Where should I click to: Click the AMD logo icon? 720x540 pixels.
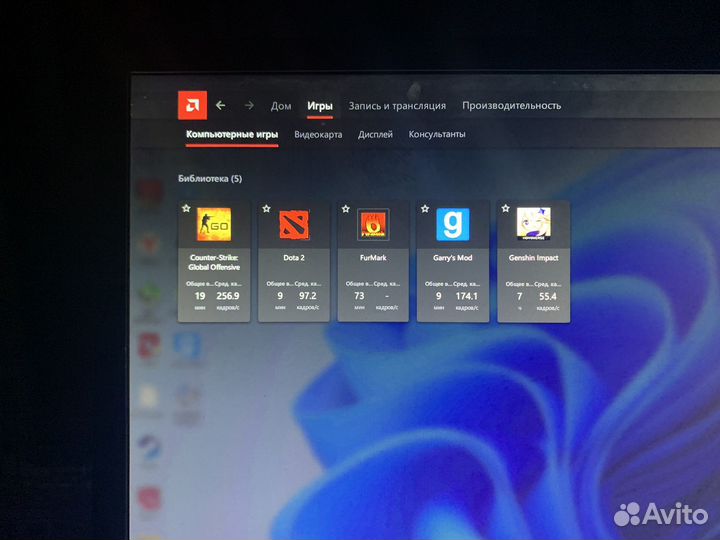192,105
